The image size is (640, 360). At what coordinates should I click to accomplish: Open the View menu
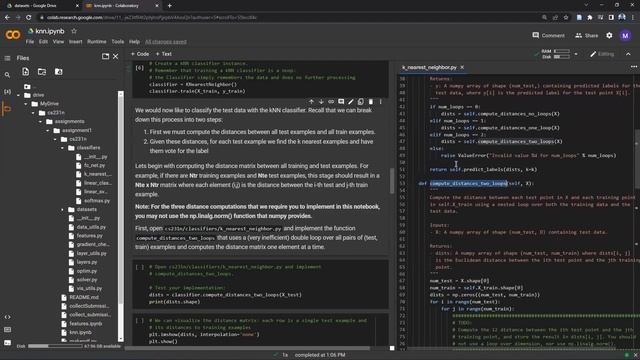coord(58,42)
